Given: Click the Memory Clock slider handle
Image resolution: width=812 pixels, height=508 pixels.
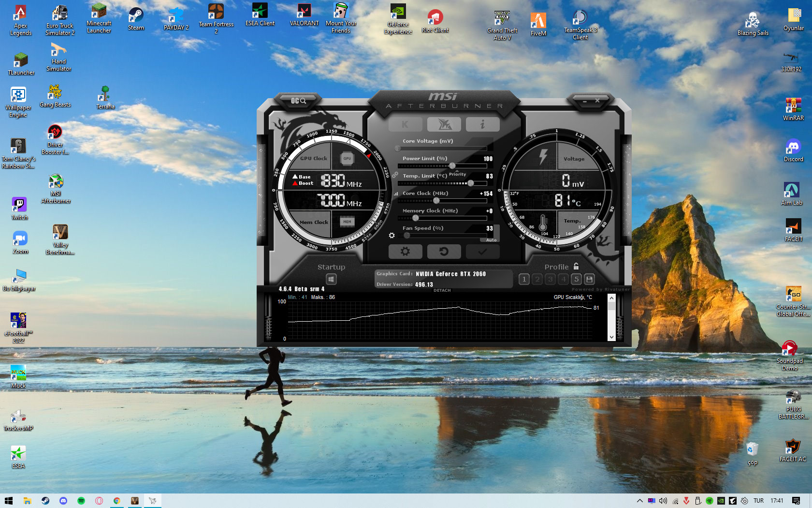Looking at the screenshot, I should [416, 218].
